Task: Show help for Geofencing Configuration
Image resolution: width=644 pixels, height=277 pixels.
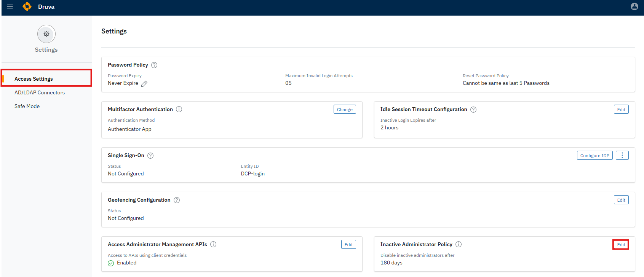Action: coord(177,200)
